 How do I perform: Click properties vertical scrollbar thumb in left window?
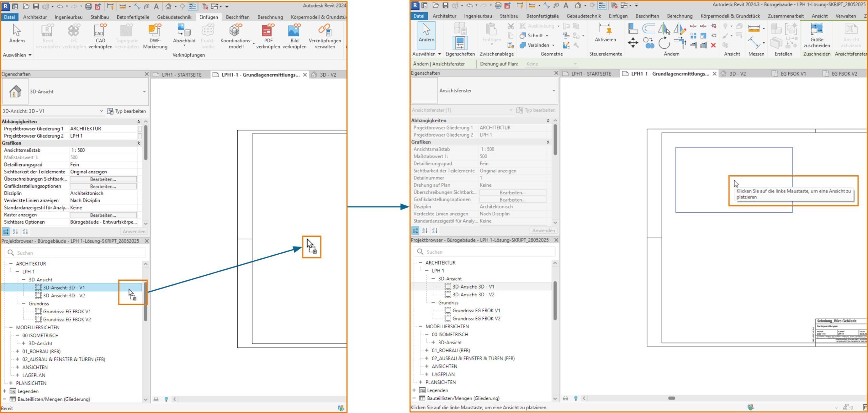[x=146, y=142]
